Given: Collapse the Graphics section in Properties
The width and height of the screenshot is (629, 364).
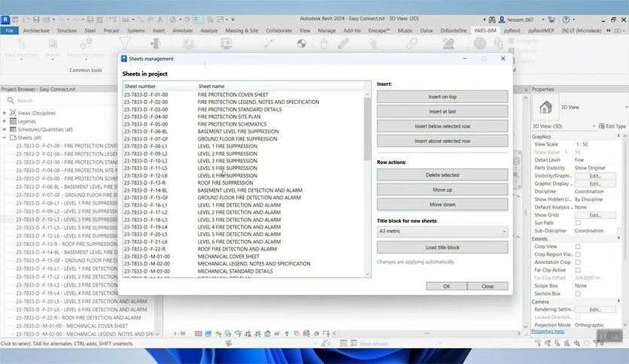Looking at the screenshot, I should point(618,136).
